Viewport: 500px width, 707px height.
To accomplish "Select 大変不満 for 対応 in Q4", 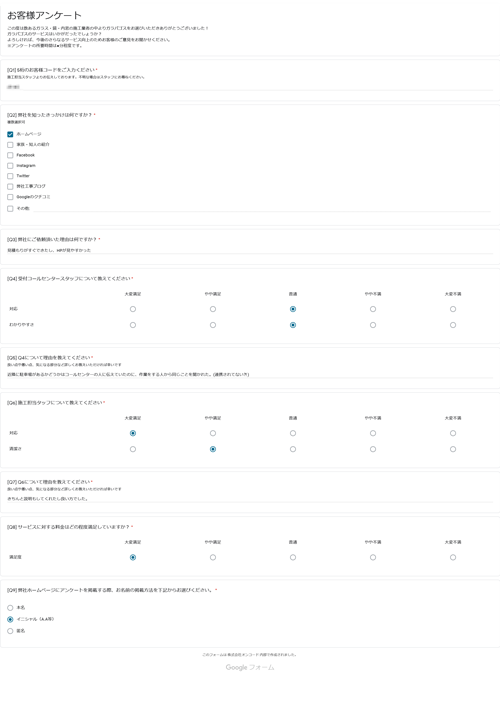I will point(453,309).
